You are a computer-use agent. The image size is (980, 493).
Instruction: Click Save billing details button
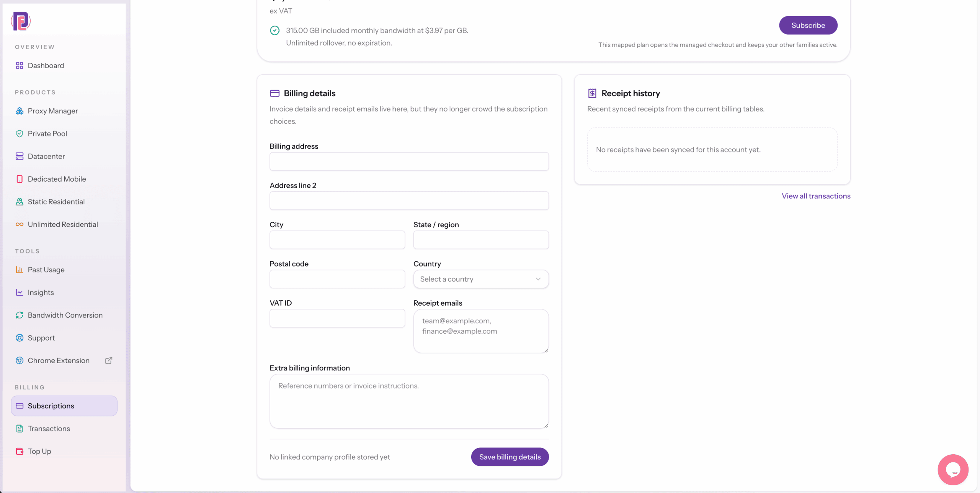click(510, 457)
